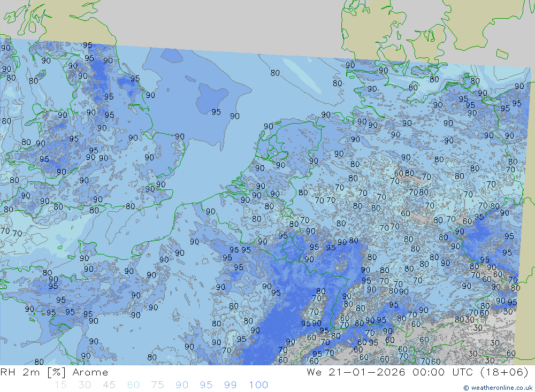535x392 pixels.
Task: Select the legend value 60
Action: click(133, 385)
